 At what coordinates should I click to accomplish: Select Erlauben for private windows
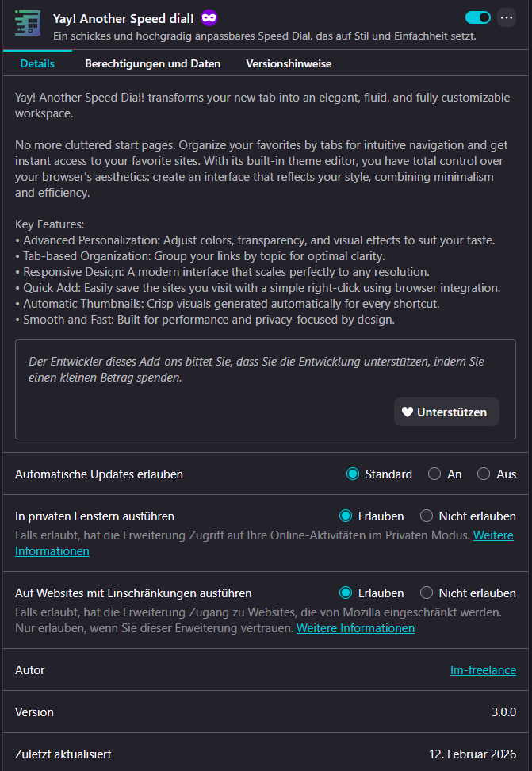[x=346, y=516]
